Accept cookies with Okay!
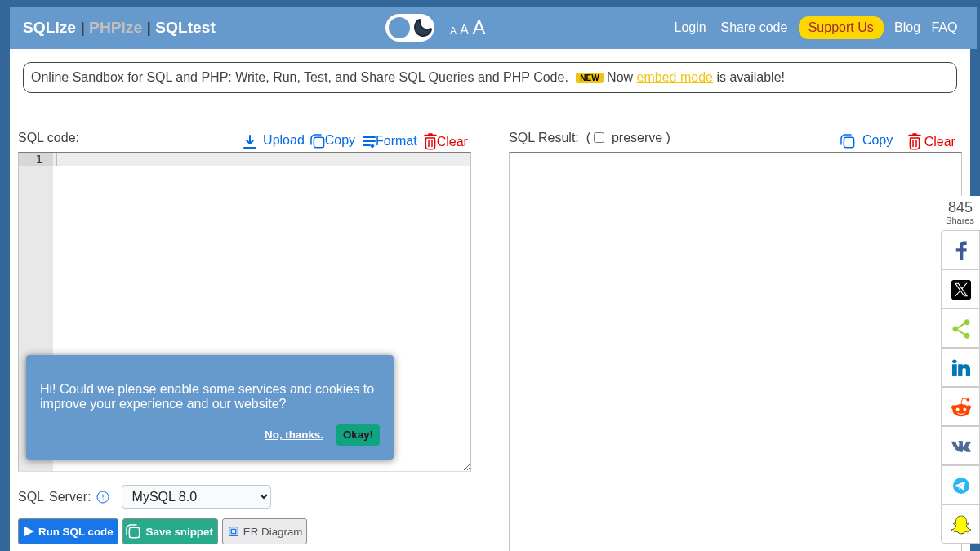 358,435
